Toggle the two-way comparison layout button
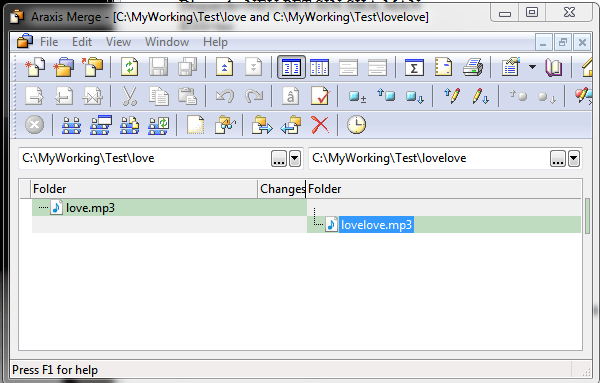 pos(291,67)
